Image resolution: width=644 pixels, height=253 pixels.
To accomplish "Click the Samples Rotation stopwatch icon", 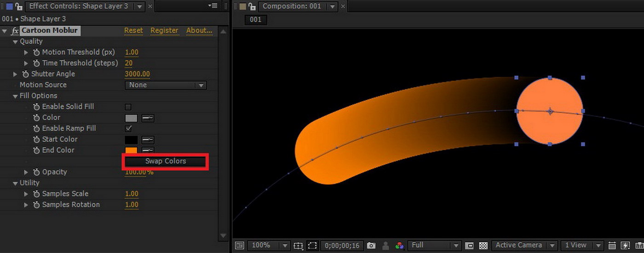I will coord(37,205).
